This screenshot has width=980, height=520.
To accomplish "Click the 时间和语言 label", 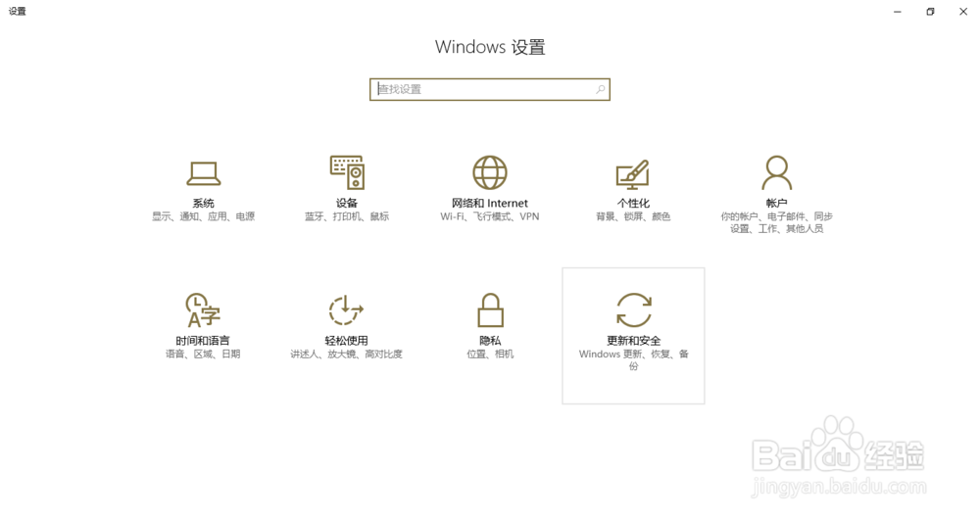I will coord(203,340).
